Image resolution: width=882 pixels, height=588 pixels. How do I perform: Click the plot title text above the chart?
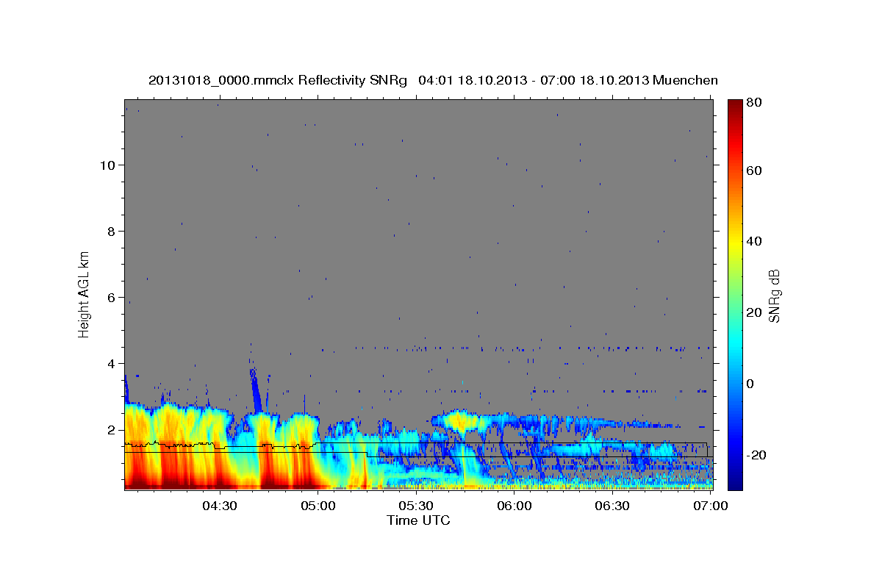click(x=433, y=80)
